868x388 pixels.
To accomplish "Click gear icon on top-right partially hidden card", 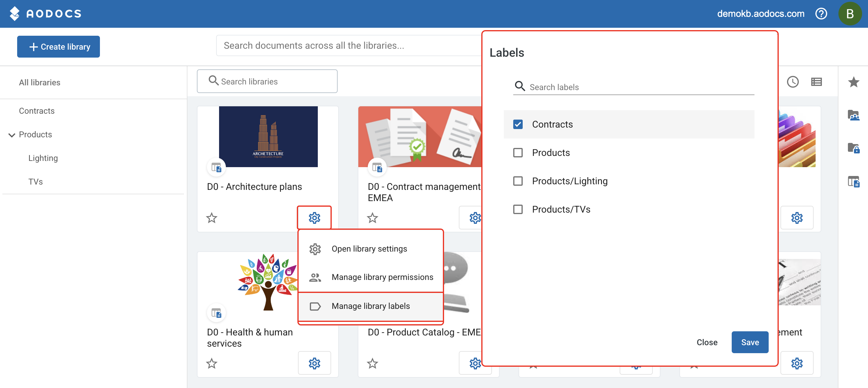I will coord(796,218).
